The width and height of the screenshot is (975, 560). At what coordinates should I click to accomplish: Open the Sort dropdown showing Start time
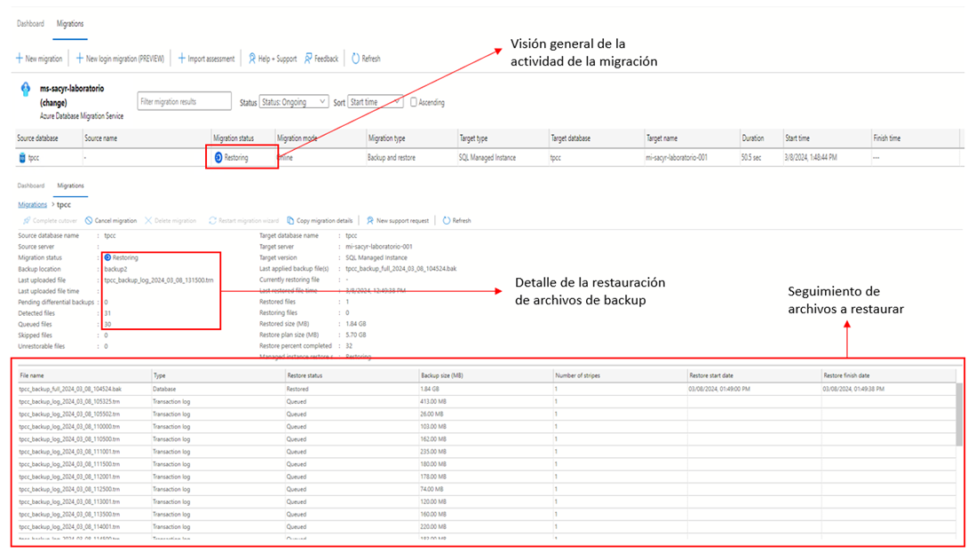tap(376, 102)
